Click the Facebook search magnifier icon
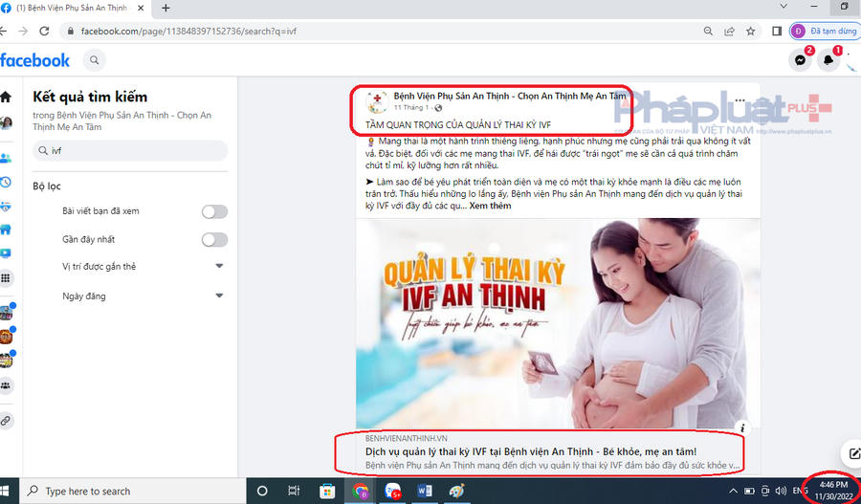 [95, 60]
